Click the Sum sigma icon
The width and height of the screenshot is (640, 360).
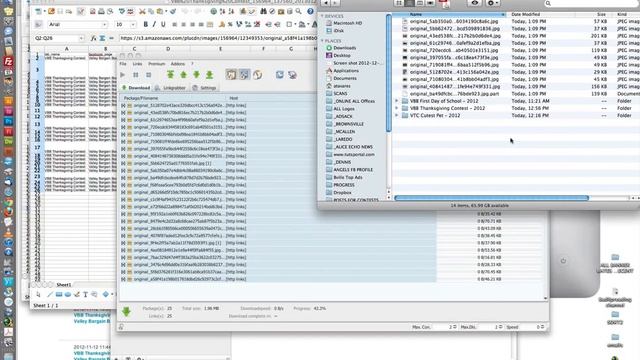[102, 38]
